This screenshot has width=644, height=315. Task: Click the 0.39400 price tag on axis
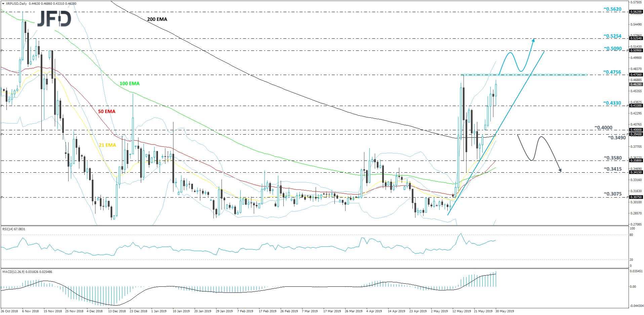[x=636, y=134]
